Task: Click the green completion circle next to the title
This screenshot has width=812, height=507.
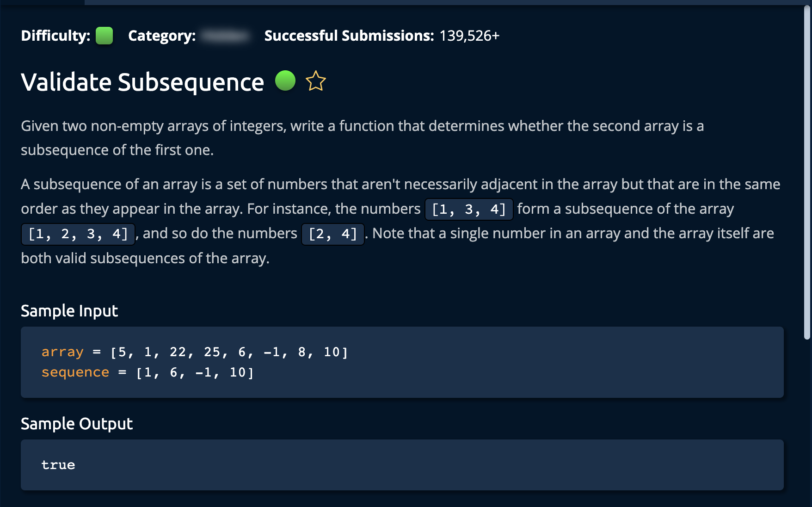Action: [285, 81]
